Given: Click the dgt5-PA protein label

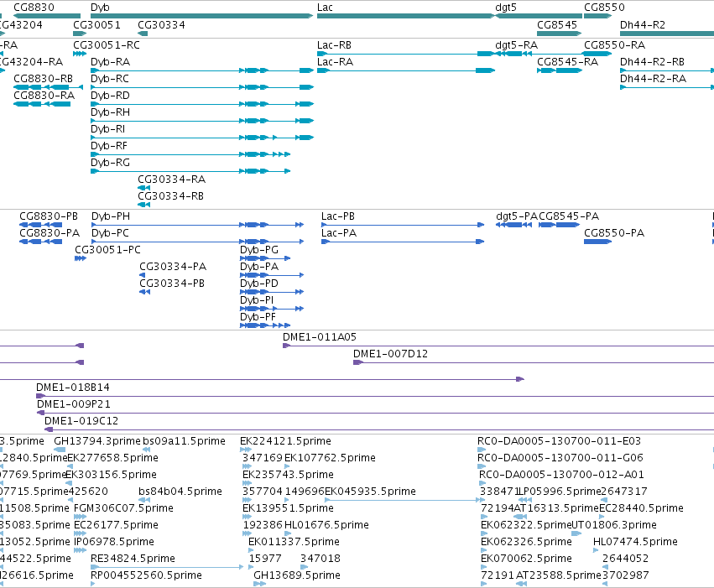Looking at the screenshot, I should [517, 216].
